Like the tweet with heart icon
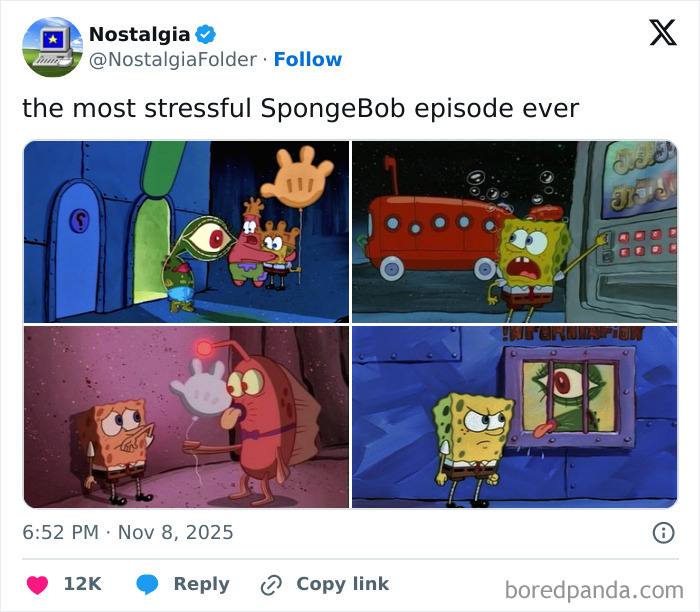This screenshot has width=700, height=612. pos(38,585)
